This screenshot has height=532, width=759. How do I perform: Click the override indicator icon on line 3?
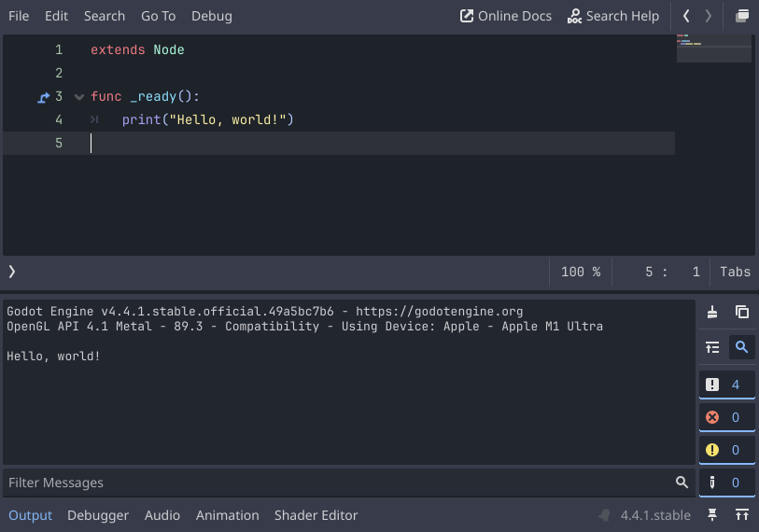(x=43, y=97)
